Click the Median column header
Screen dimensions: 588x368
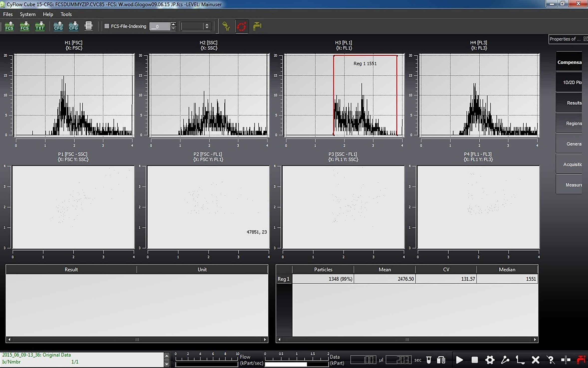point(507,269)
